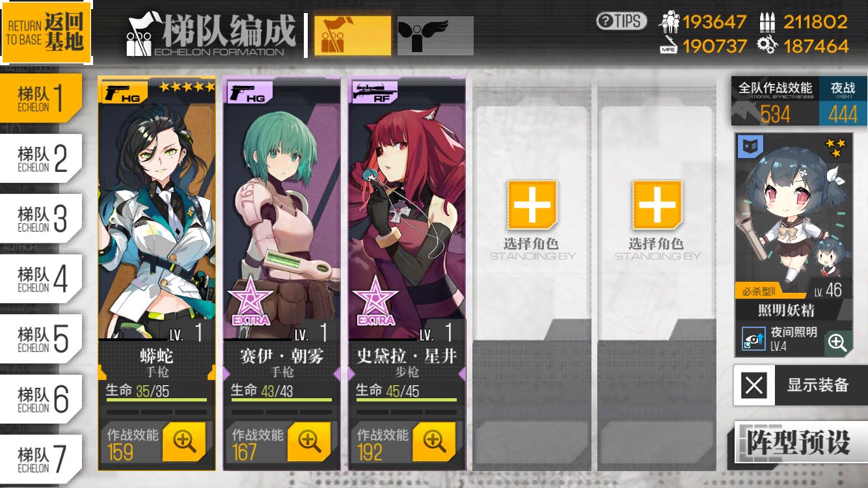868x488 pixels.
Task: Click the second plus 选择角色 slot icon
Action: click(x=657, y=204)
